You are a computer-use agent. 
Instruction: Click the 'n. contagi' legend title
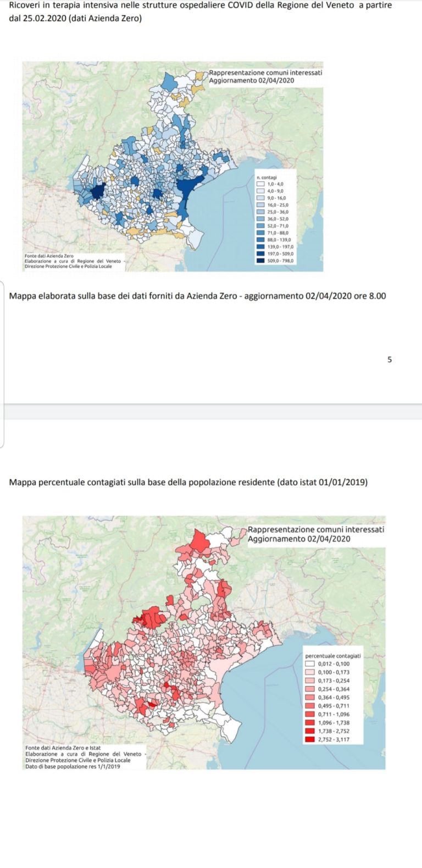click(x=267, y=177)
